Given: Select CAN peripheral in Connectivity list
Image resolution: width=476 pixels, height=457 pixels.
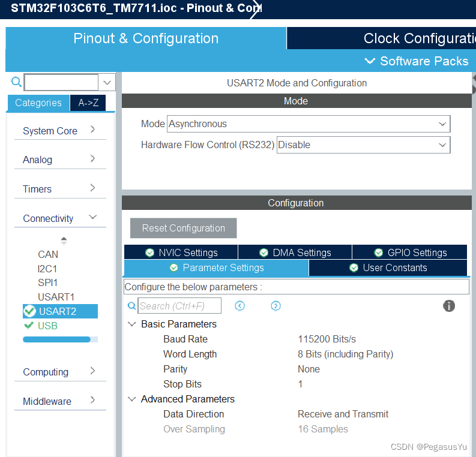Looking at the screenshot, I should tap(48, 254).
